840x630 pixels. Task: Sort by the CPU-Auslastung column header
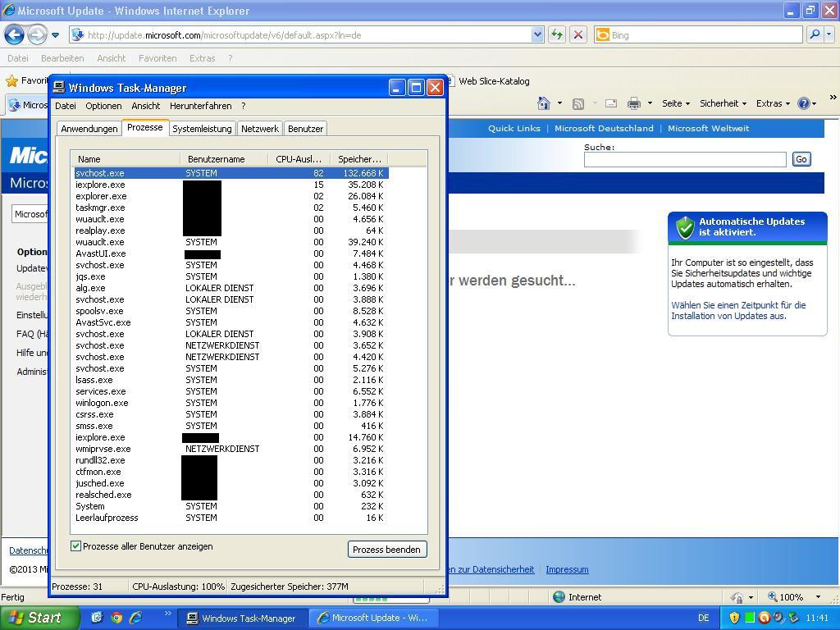(x=298, y=159)
